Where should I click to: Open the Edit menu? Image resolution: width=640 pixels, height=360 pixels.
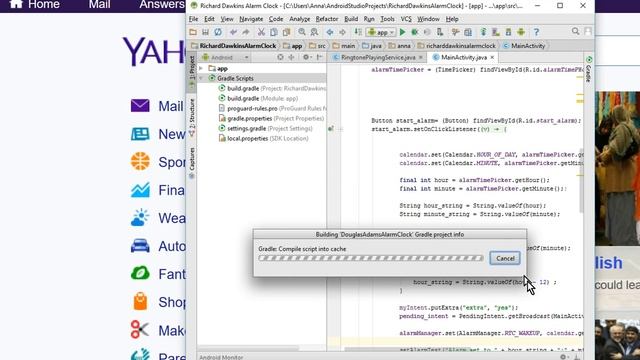209,19
